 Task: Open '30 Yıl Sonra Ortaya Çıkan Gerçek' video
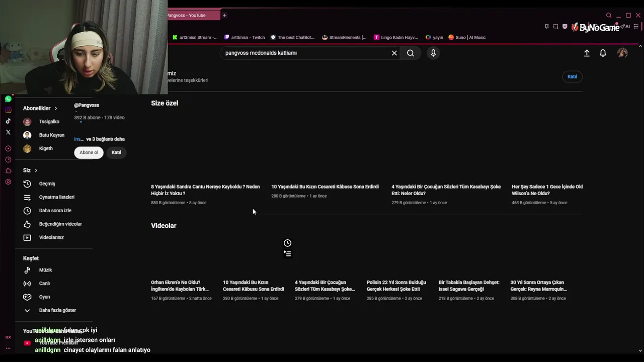[538, 286]
